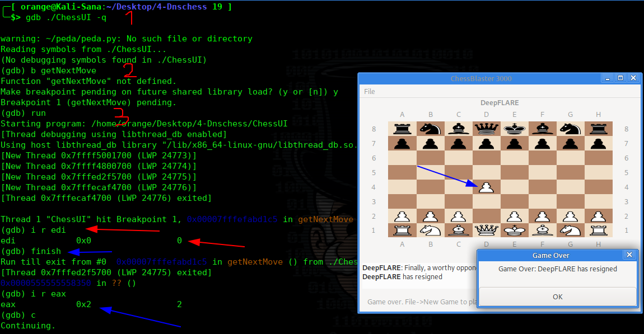The width and height of the screenshot is (644, 334).
Task: Pick the black pawn on H7
Action: pyautogui.click(x=599, y=144)
